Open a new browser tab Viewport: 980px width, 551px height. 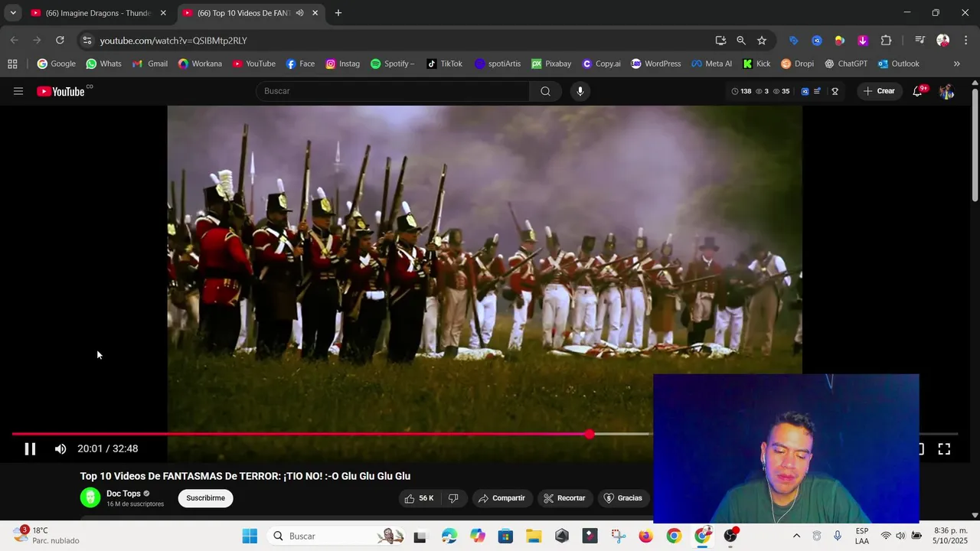coord(338,13)
